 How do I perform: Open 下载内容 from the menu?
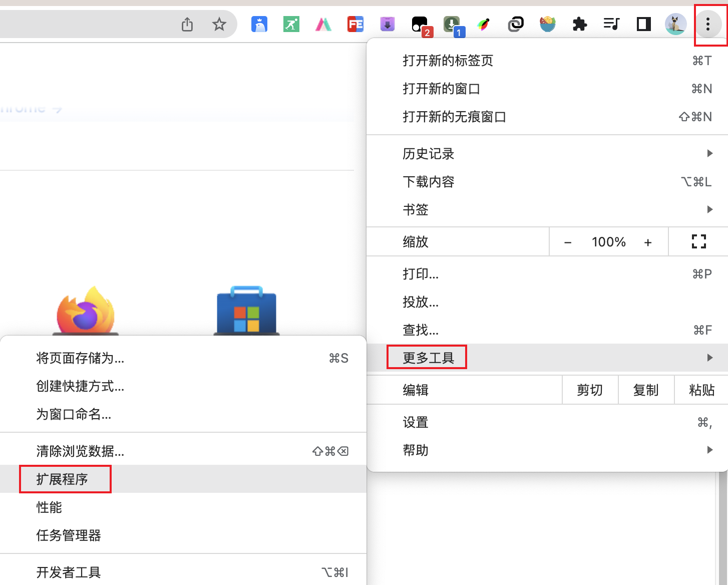547,182
